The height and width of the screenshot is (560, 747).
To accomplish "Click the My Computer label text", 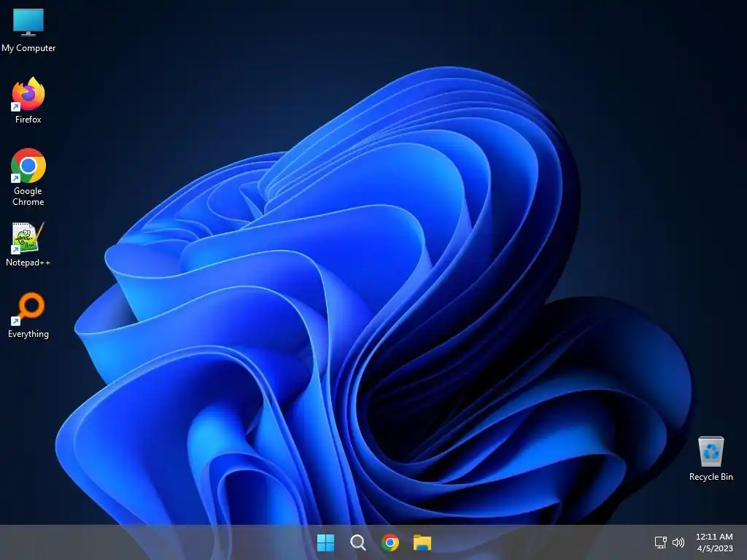I will pos(28,48).
